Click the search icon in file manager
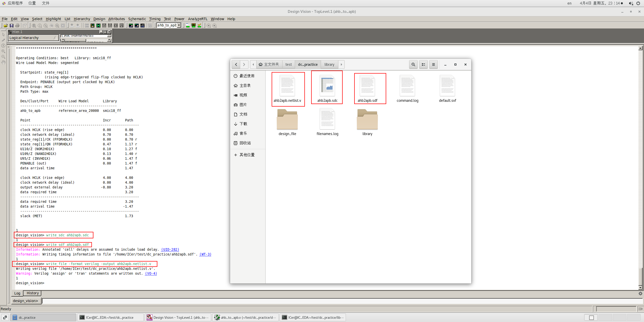Viewport: 644px width, 322px height. (x=413, y=65)
